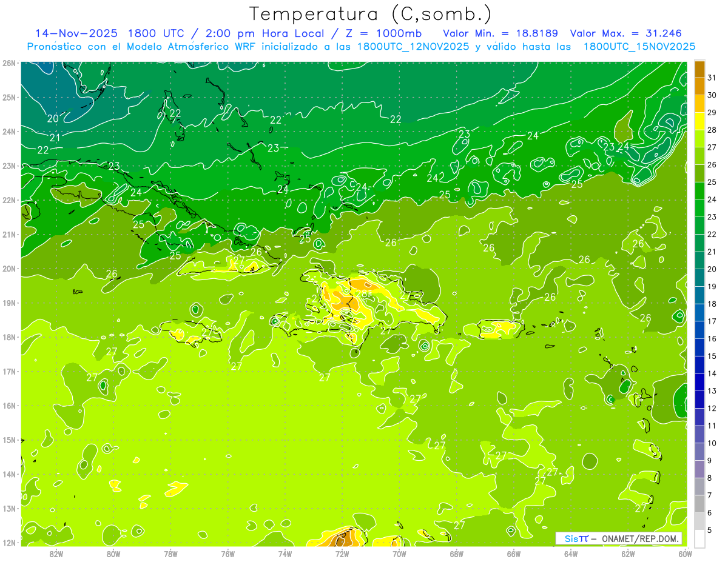Click the 64W longitude axis label
The image size is (728, 562).
(x=571, y=554)
